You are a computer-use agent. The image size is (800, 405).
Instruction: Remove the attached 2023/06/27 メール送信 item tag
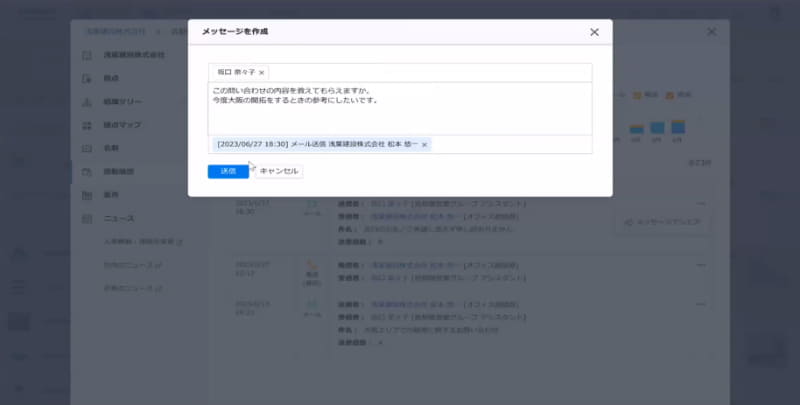tap(424, 145)
